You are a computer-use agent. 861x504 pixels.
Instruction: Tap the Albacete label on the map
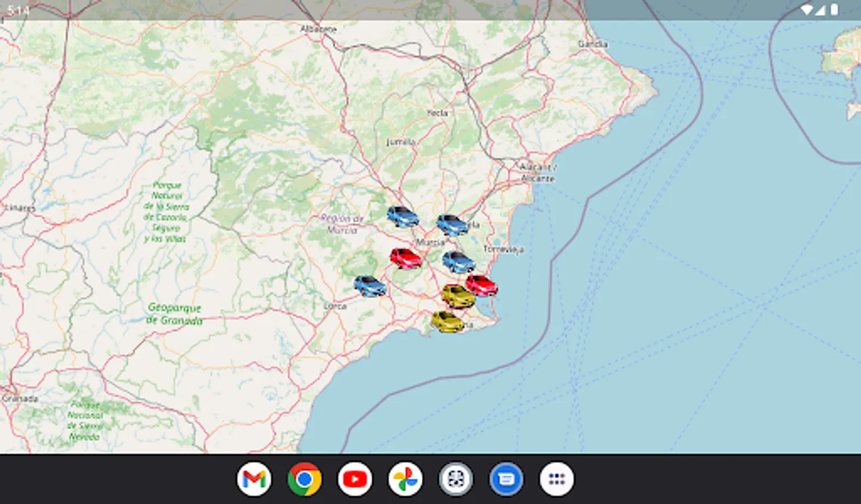click(318, 29)
